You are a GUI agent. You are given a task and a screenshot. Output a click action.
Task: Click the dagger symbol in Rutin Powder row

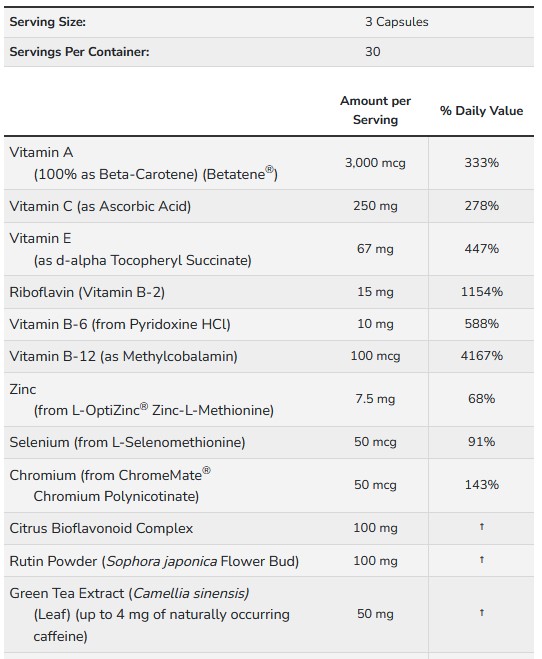(481, 559)
